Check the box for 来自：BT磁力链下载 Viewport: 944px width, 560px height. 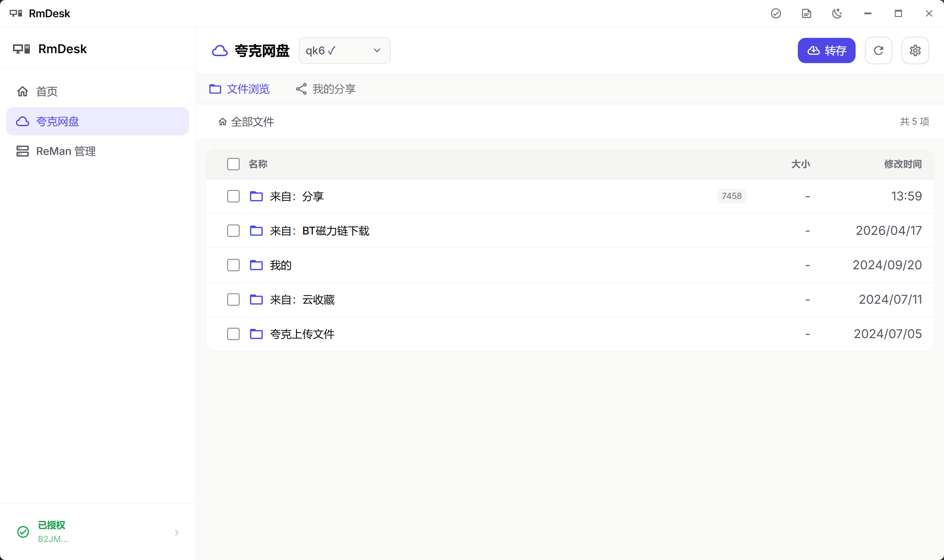pyautogui.click(x=233, y=231)
